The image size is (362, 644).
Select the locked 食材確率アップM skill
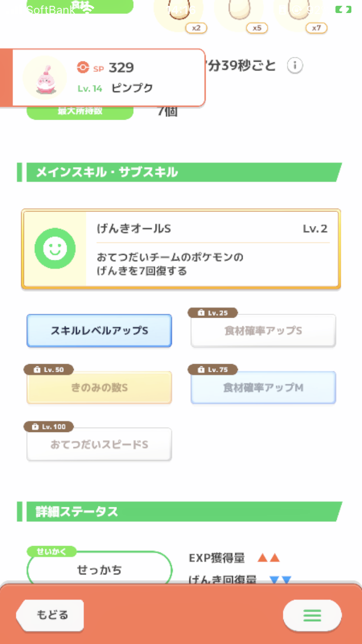(263, 388)
